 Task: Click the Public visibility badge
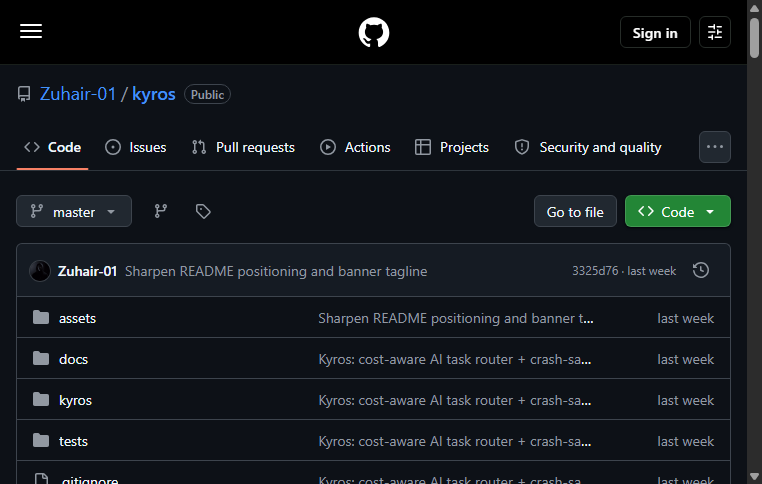(x=208, y=94)
